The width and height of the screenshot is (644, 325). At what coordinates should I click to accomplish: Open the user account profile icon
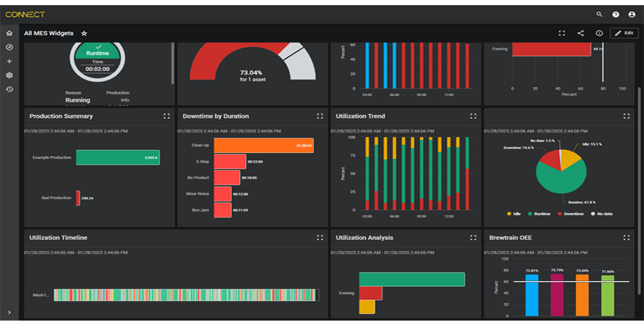pos(632,14)
